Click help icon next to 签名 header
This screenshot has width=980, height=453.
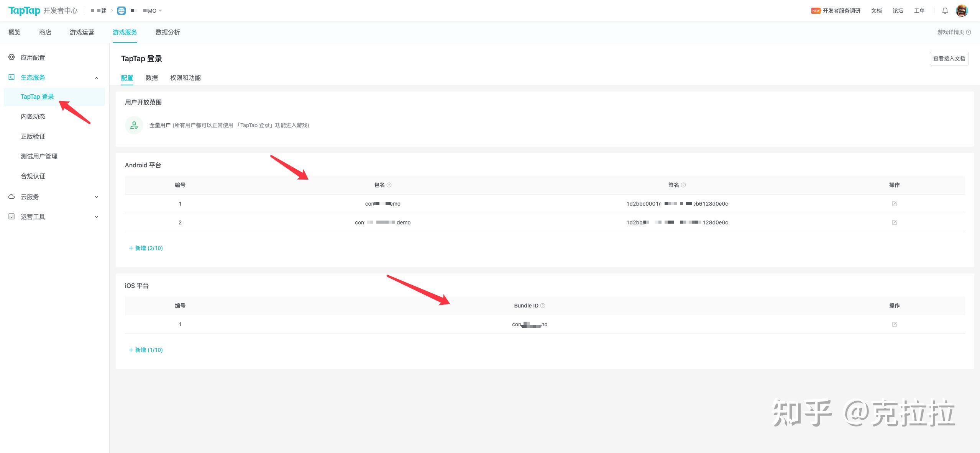(x=683, y=185)
